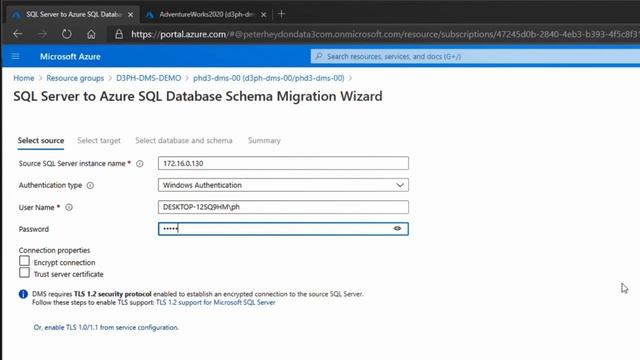Open D3PH-DMS-DEMO breadcrumb link
Viewport: 640px width, 360px height.
click(149, 78)
